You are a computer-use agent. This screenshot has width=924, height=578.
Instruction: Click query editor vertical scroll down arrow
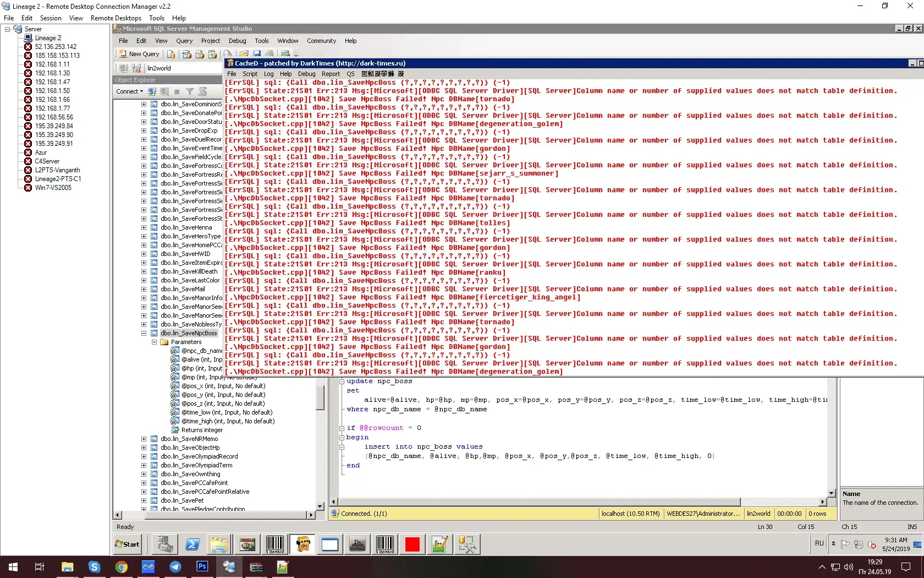click(x=831, y=494)
